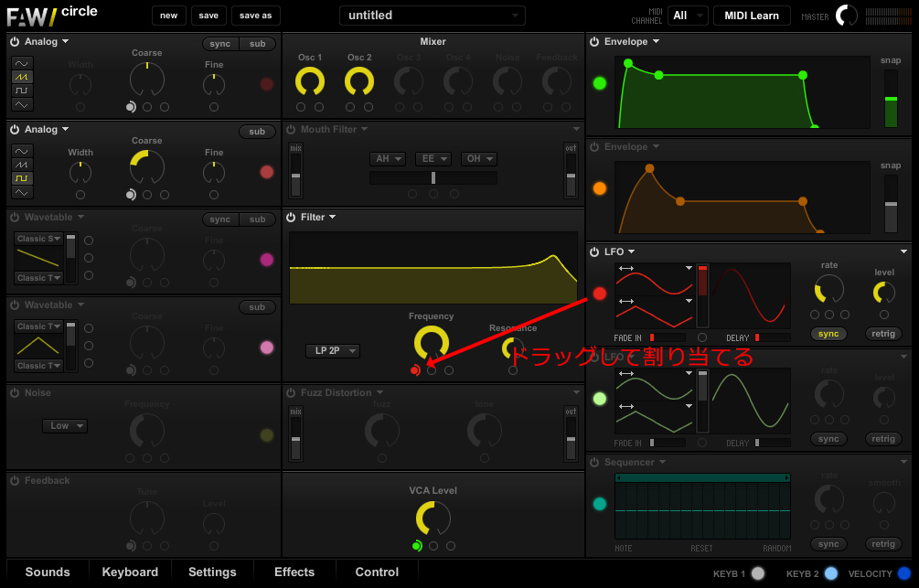Click the FAW circle logo
Image resolution: width=919 pixels, height=588 pixels.
52,16
